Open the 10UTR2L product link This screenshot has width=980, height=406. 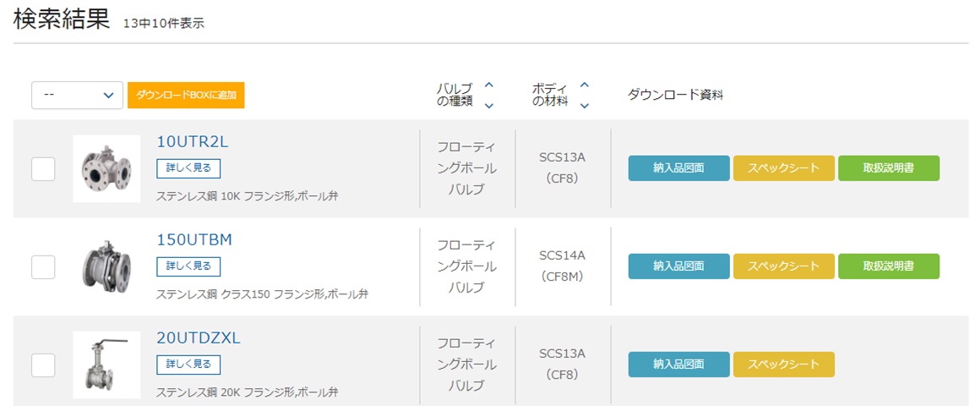pyautogui.click(x=193, y=142)
